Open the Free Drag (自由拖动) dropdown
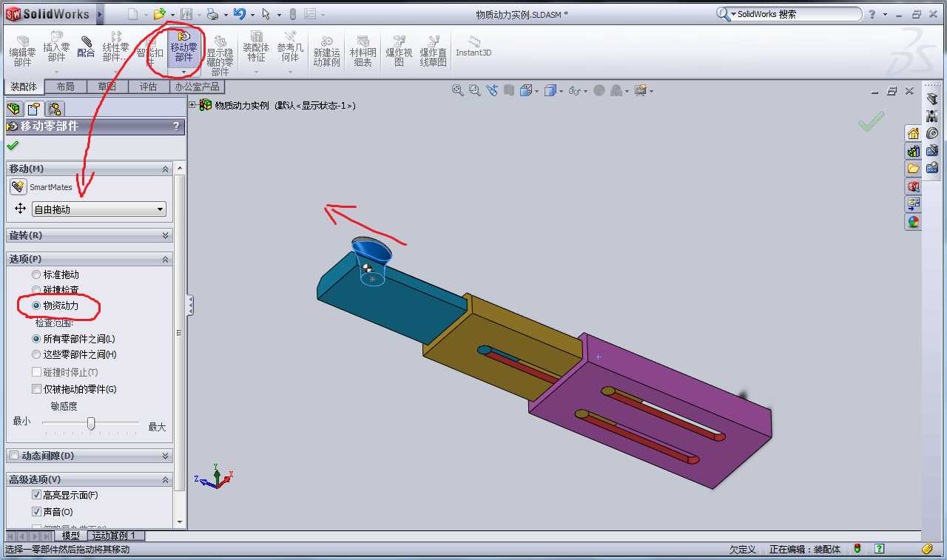Screen dimensions: 947x560 click(x=99, y=209)
